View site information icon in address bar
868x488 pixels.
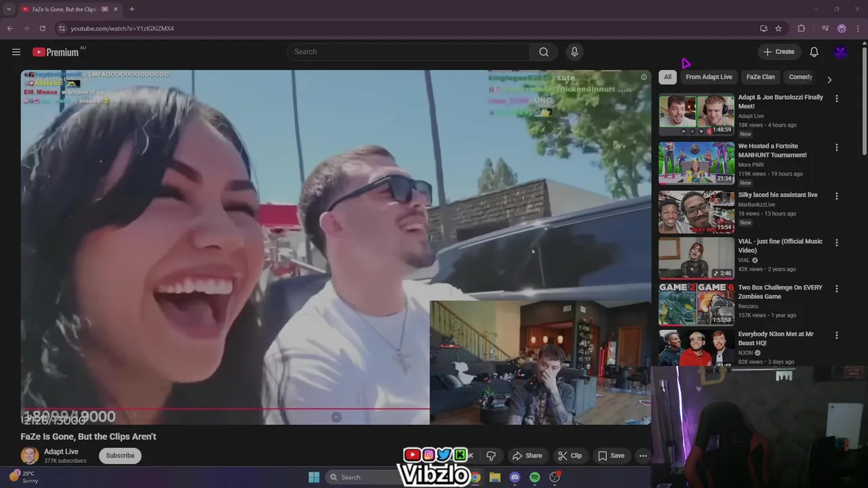click(x=62, y=28)
